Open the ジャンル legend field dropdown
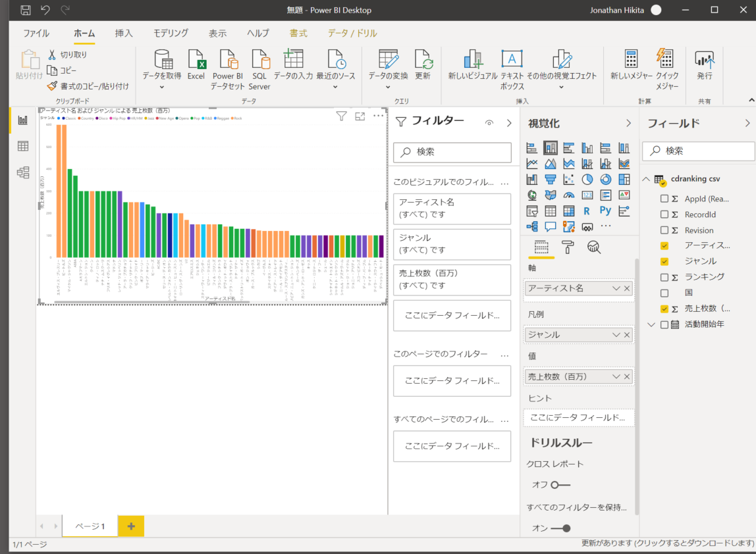Screen dimensions: 756x554 coord(616,334)
